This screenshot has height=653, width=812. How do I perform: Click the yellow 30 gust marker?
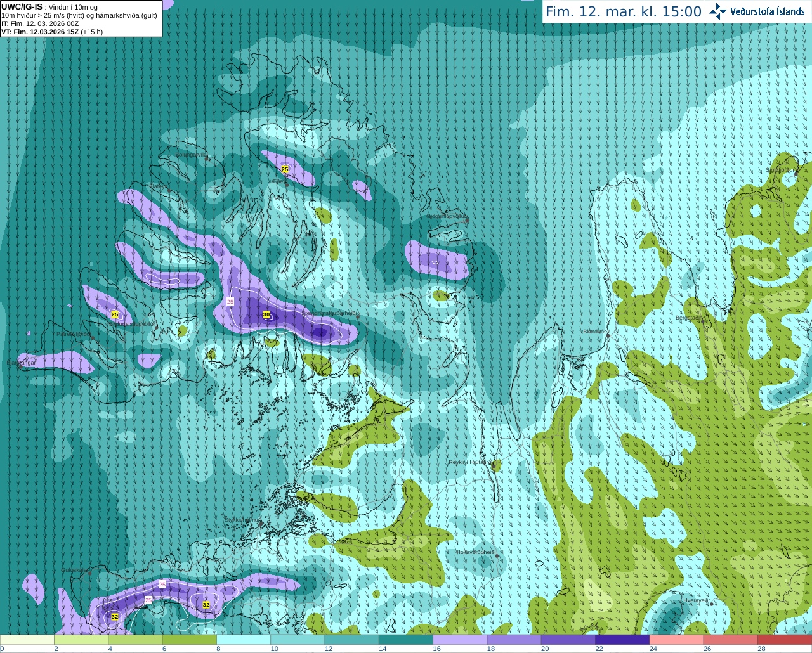click(x=266, y=314)
